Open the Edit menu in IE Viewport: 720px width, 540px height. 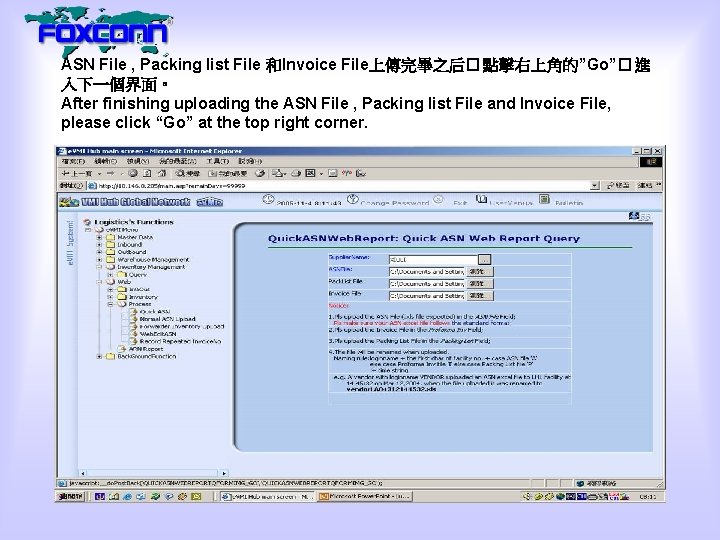(106, 161)
